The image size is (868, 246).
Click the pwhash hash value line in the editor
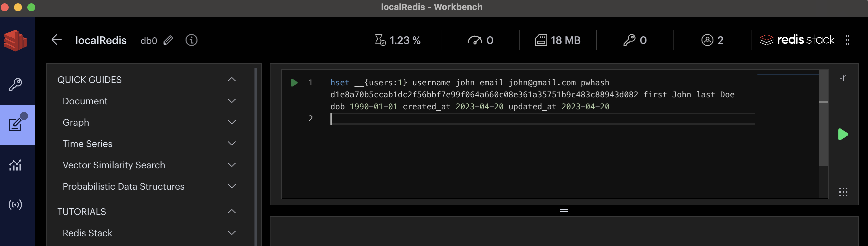(x=484, y=95)
